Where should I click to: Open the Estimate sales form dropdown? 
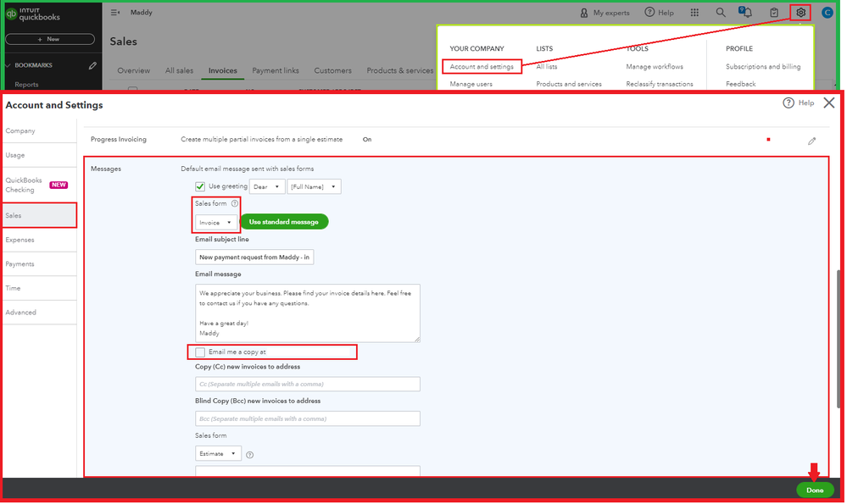(x=218, y=453)
